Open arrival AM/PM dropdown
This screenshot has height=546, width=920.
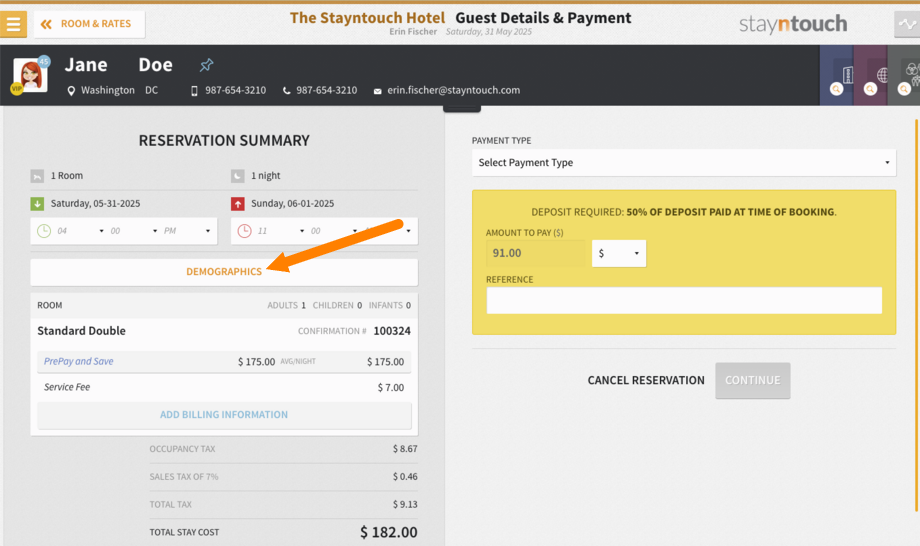tap(187, 231)
